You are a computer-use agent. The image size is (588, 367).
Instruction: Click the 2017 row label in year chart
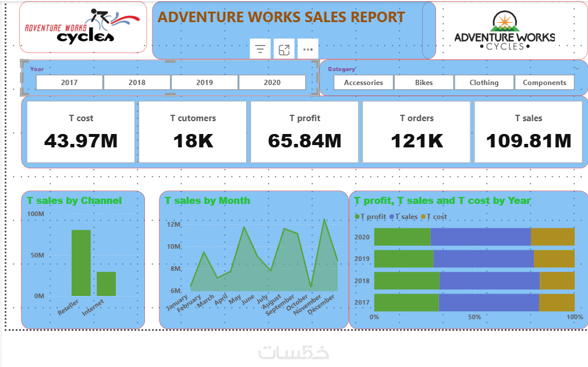tap(362, 302)
